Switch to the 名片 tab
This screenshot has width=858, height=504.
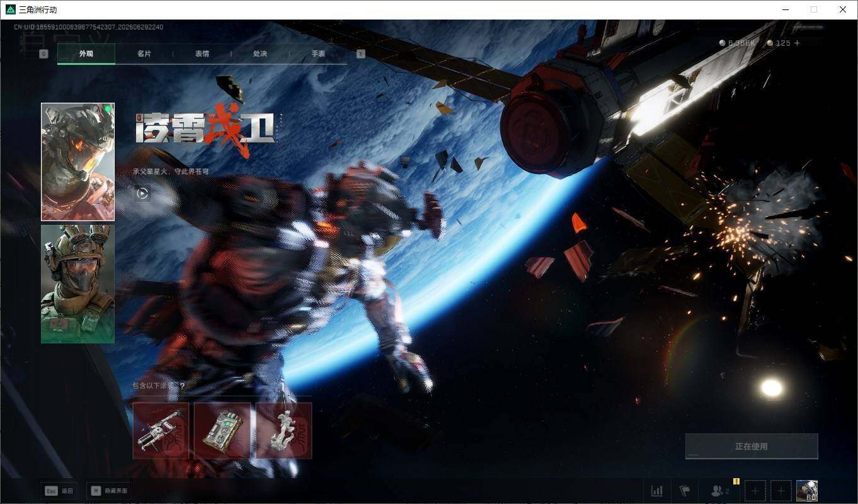click(x=144, y=54)
